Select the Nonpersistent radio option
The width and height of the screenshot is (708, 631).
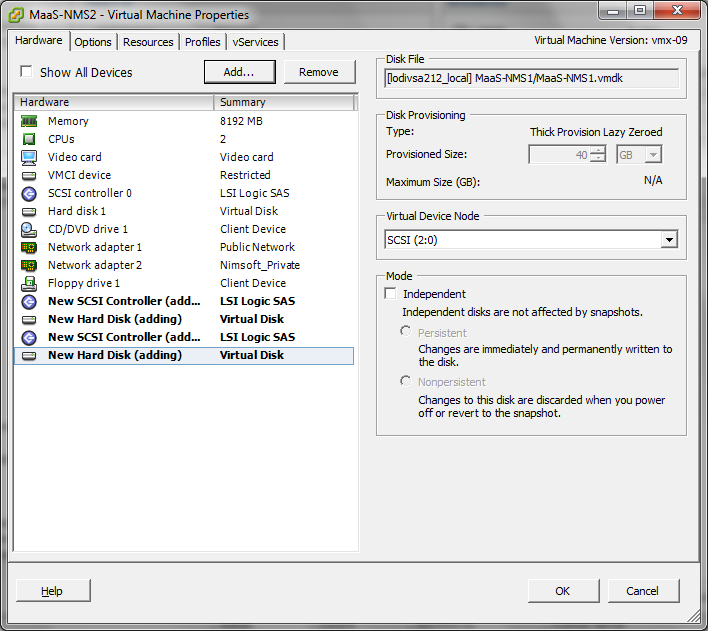pyautogui.click(x=405, y=381)
